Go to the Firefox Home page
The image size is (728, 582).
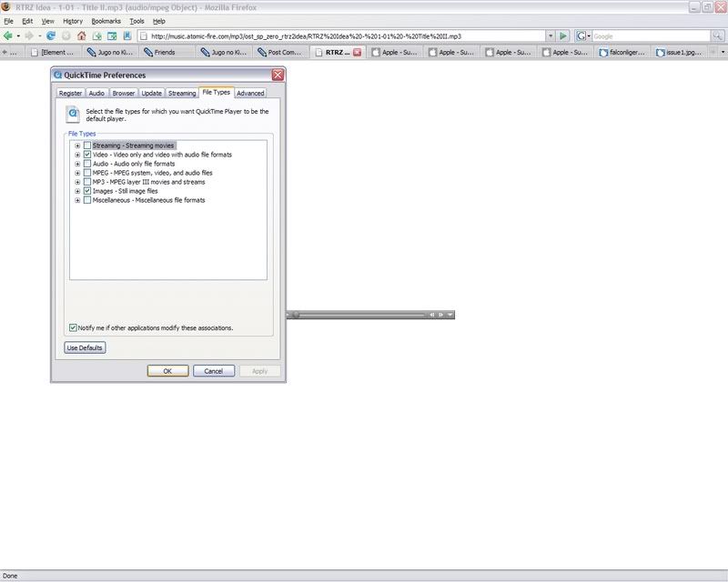point(82,35)
